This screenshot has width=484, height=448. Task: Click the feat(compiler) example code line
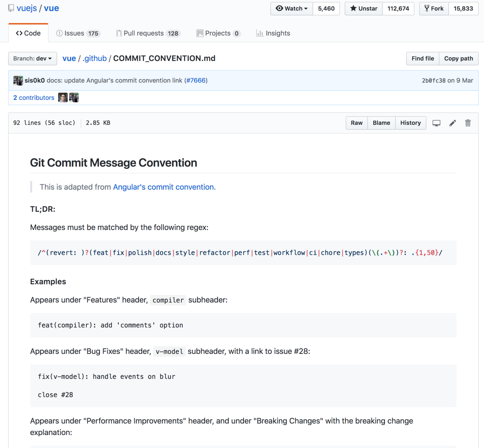coord(110,325)
